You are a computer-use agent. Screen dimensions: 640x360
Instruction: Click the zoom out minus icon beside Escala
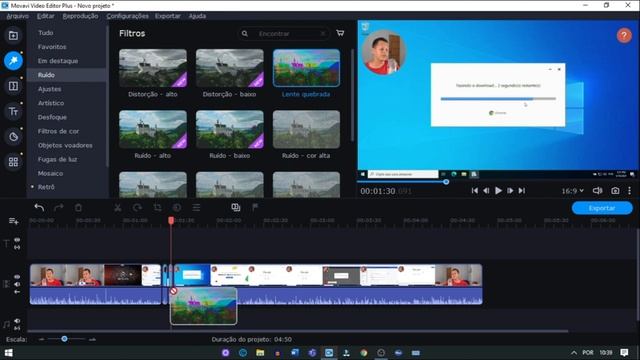41,339
